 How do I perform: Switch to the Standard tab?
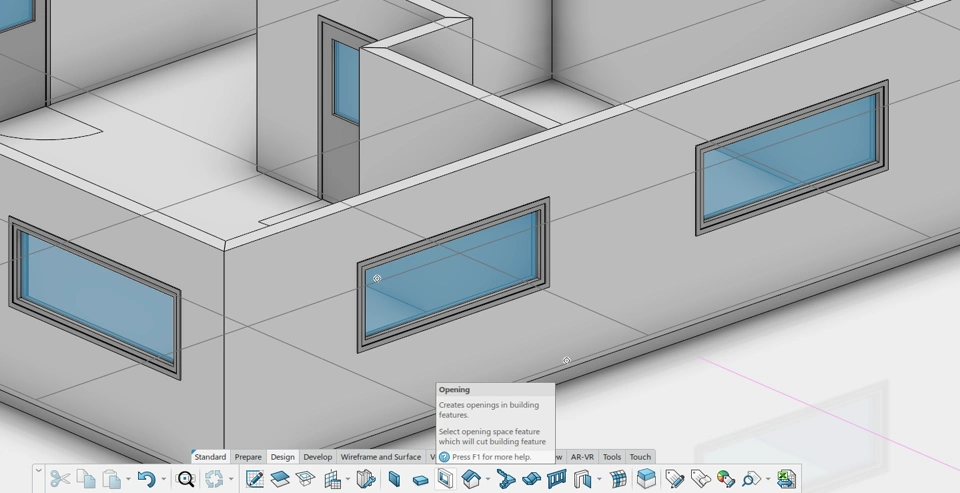210,457
